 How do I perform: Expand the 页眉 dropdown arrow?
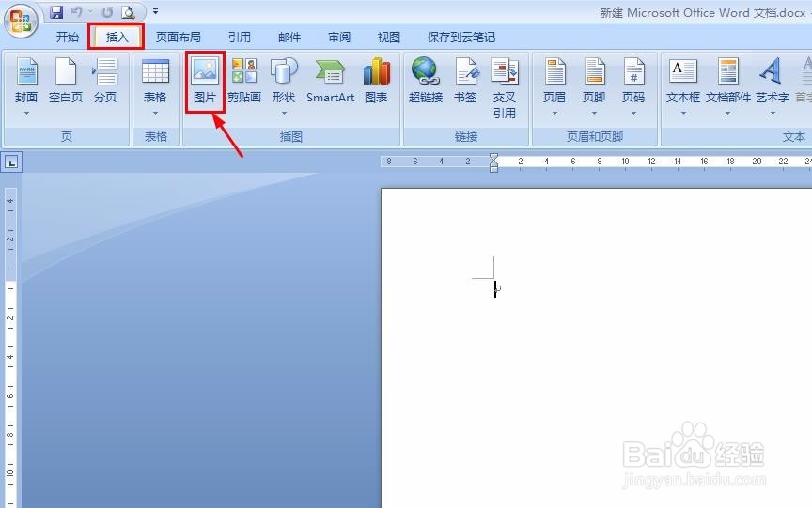coord(554,113)
